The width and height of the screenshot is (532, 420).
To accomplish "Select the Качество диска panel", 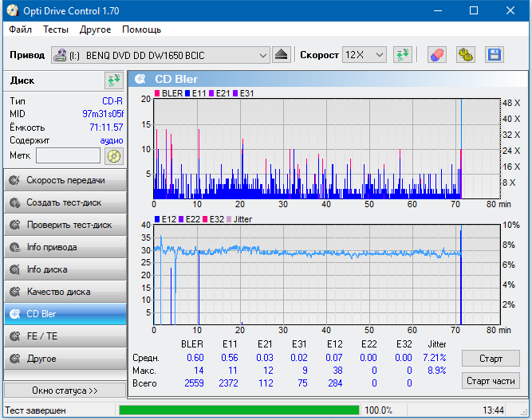I will (65, 292).
